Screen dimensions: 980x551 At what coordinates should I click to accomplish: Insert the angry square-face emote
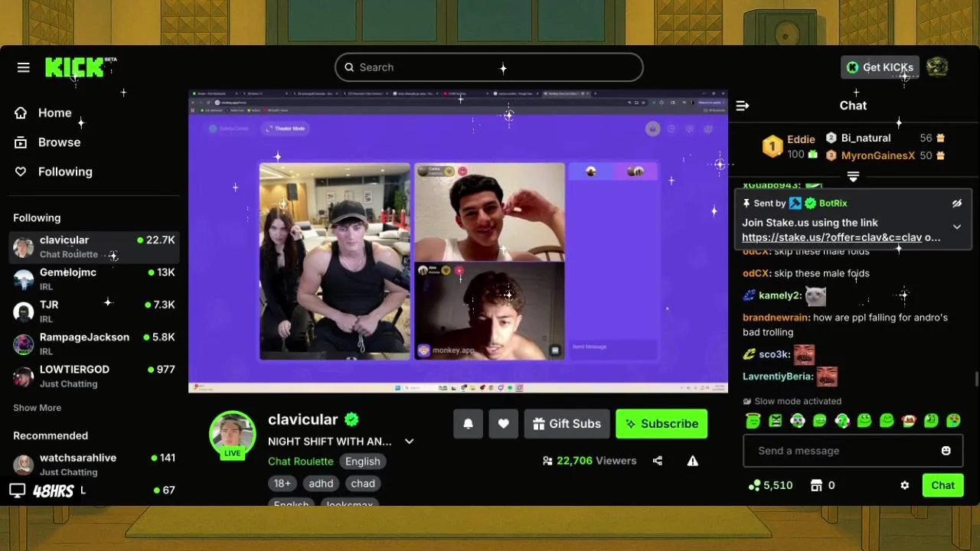click(776, 420)
